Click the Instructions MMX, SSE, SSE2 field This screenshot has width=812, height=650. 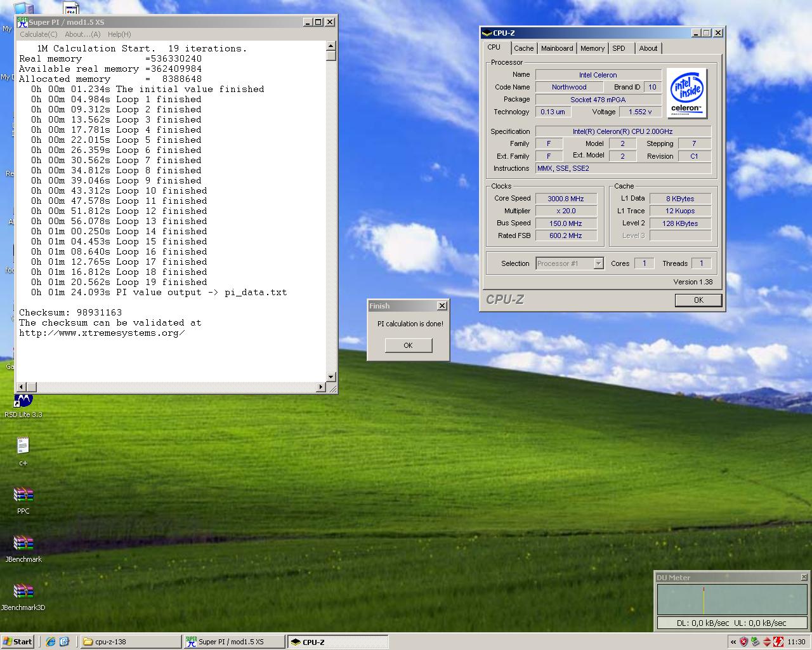point(623,168)
